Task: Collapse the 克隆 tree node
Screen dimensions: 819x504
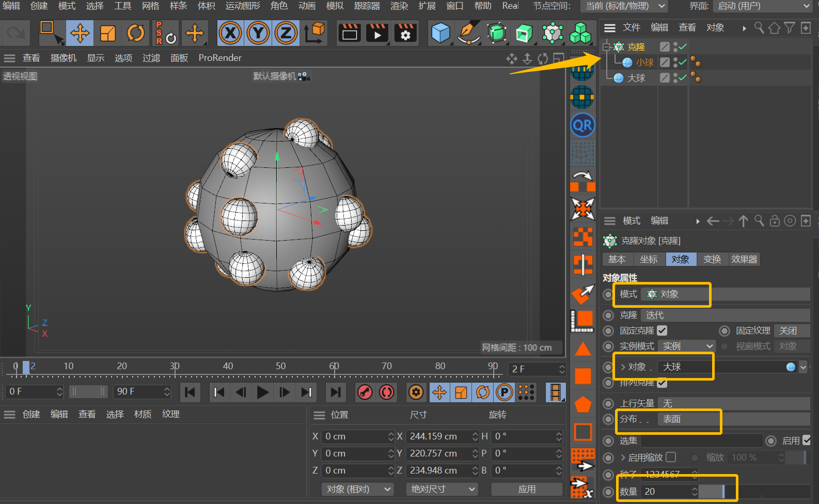Action: point(607,47)
